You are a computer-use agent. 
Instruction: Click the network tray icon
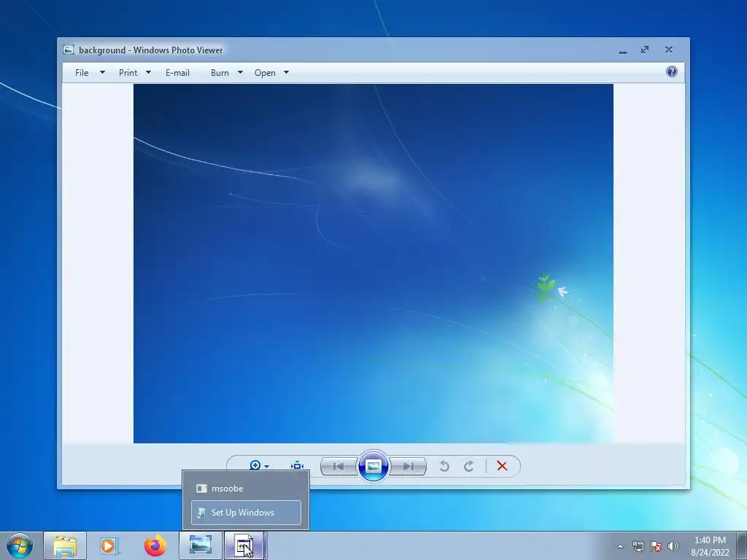638,546
